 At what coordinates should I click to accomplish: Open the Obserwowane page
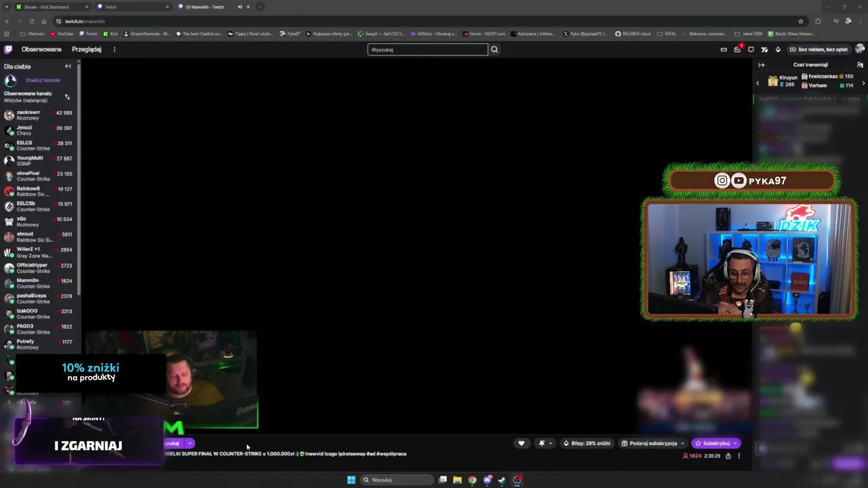point(41,49)
